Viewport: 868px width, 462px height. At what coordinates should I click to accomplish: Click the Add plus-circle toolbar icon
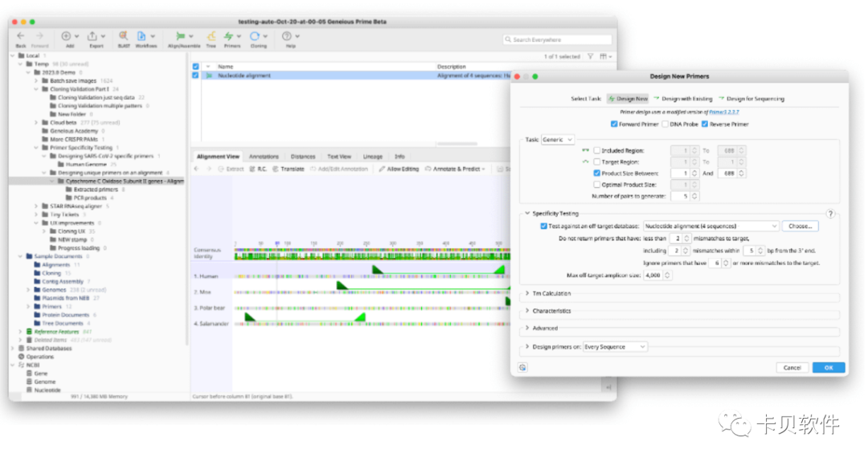(x=67, y=36)
